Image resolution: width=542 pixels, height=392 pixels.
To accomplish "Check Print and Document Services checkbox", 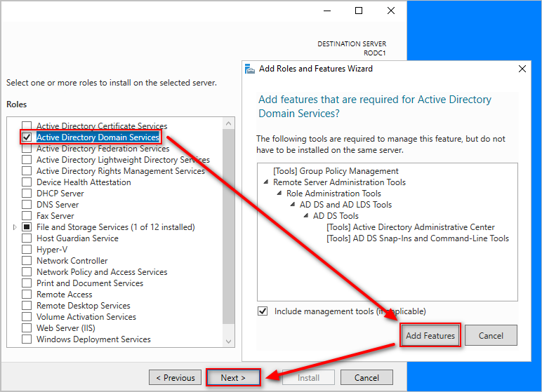I will click(27, 283).
